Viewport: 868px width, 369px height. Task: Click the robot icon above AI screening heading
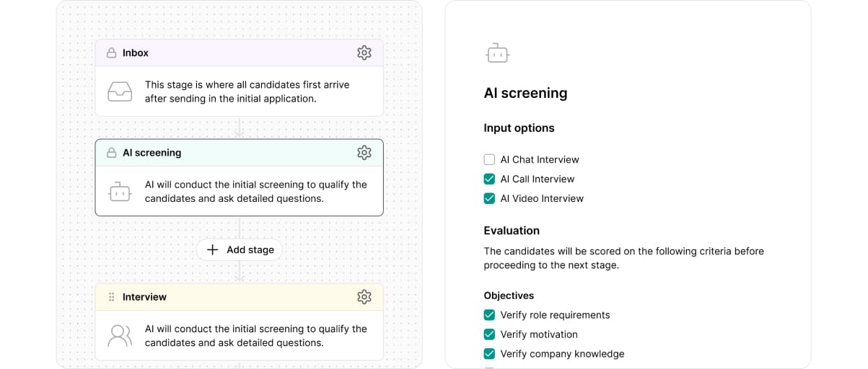point(497,53)
